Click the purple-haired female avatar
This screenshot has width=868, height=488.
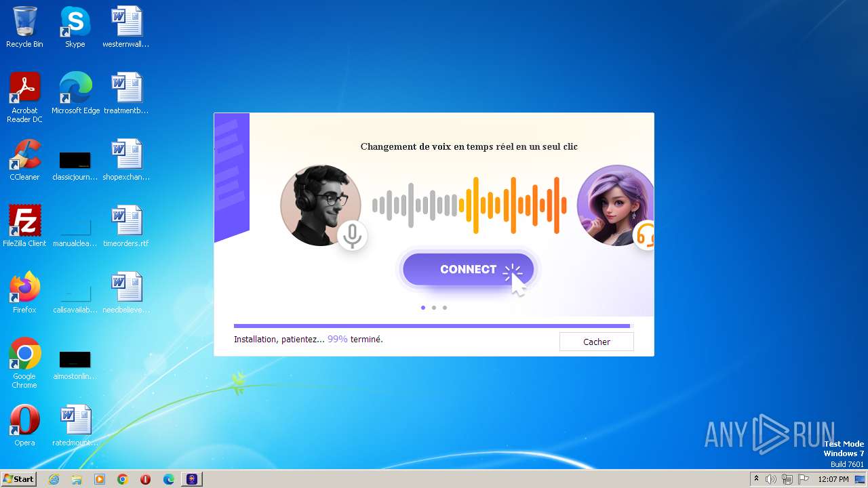pyautogui.click(x=615, y=205)
